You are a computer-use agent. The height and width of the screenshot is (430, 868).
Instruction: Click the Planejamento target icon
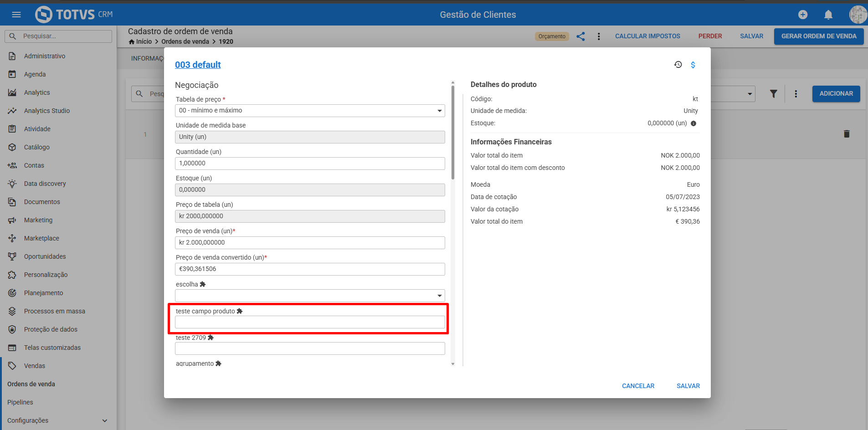click(x=12, y=293)
